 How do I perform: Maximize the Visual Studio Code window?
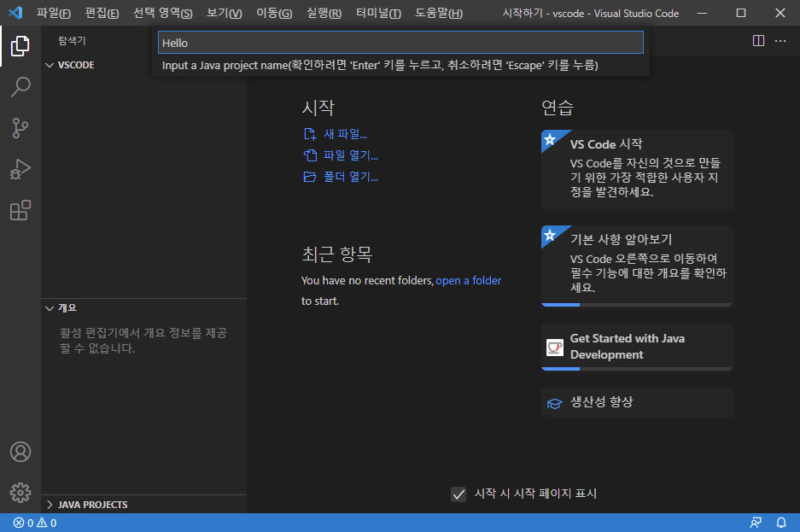(x=741, y=13)
